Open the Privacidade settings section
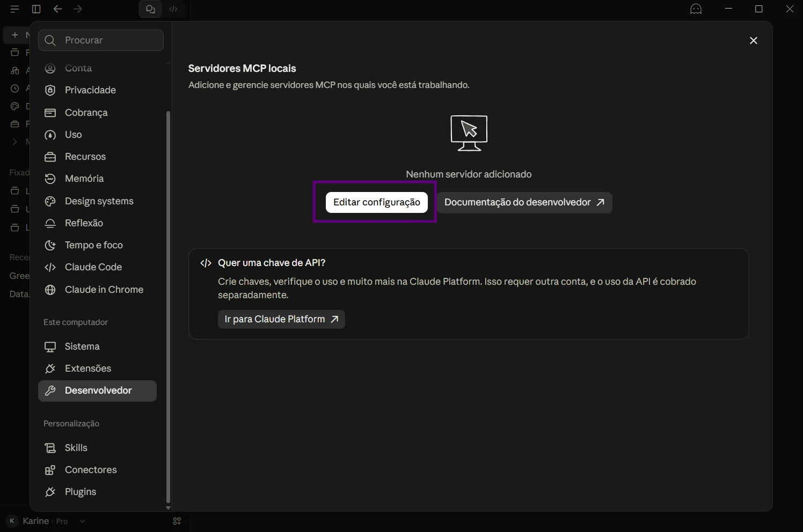The height and width of the screenshot is (532, 803). 97,90
